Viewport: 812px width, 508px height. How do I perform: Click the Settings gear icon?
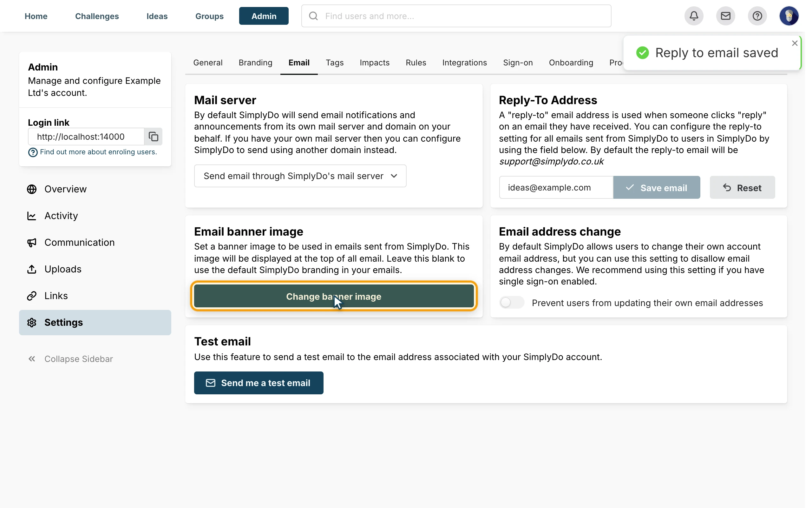32,323
